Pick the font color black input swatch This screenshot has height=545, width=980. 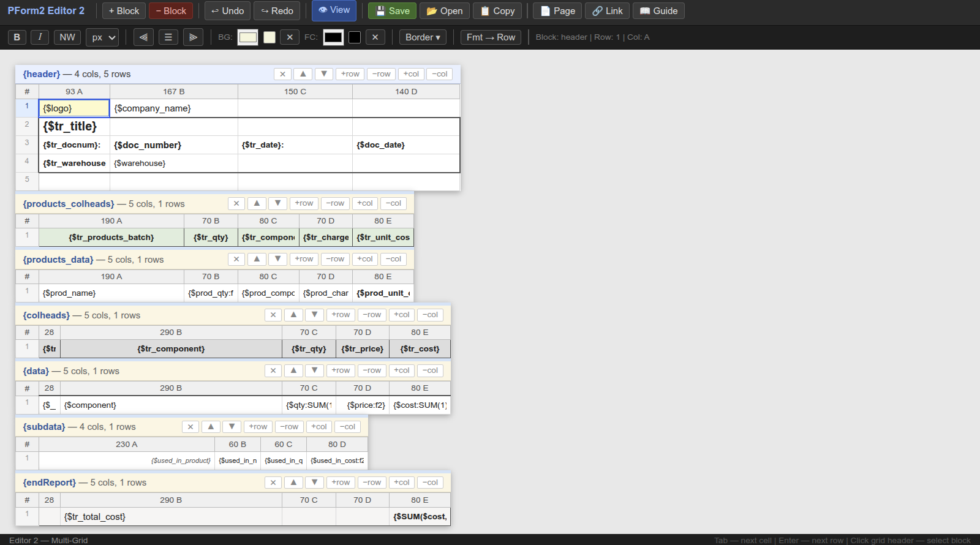[x=333, y=37]
